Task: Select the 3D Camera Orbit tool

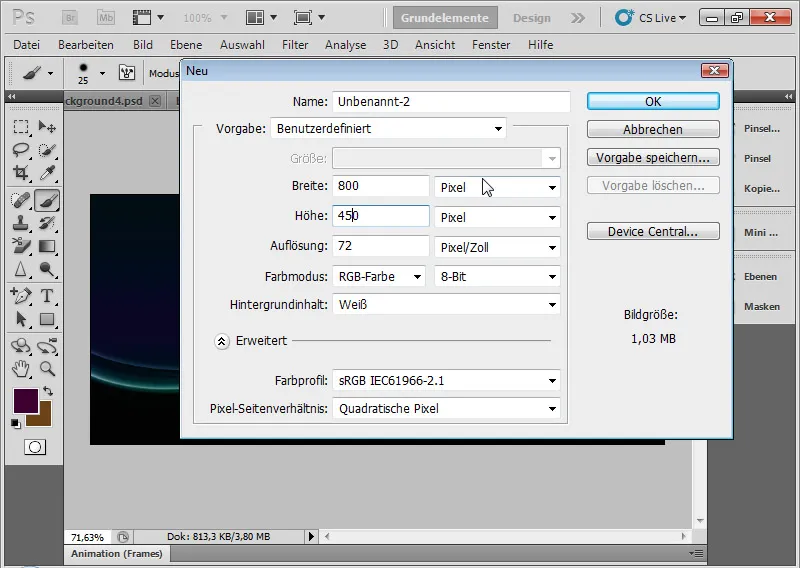Action: [47, 346]
